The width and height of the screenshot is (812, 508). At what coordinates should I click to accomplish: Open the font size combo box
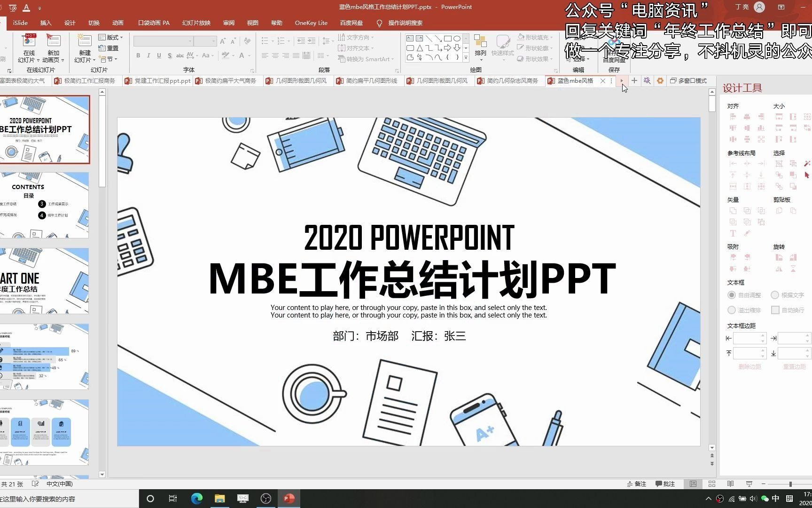click(x=205, y=41)
